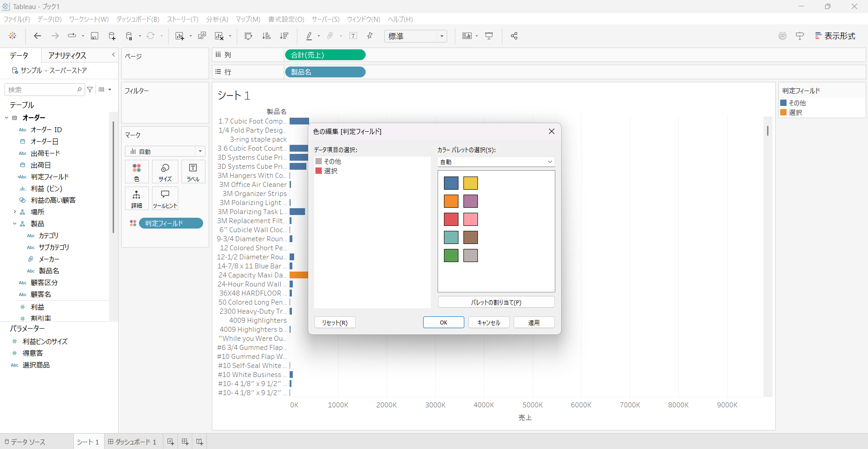The image size is (868, 449).
Task: Expand the 場所 hierarchy in data pane
Action: 15,212
